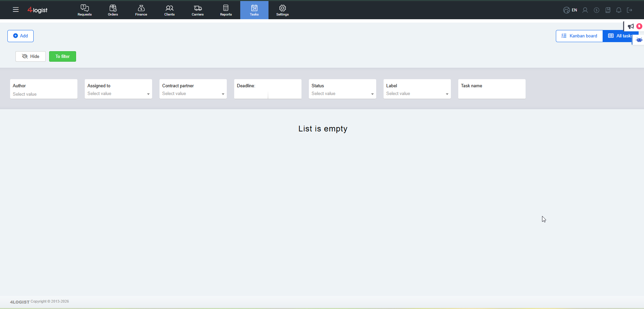The image size is (644, 309).
Task: Open the hamburger side menu
Action: coord(15,10)
